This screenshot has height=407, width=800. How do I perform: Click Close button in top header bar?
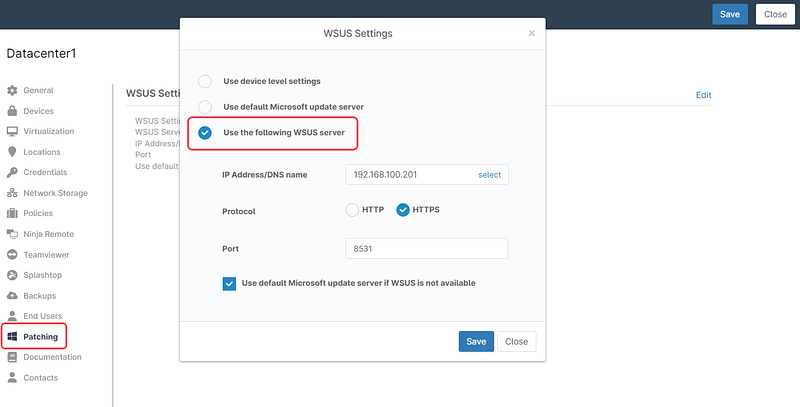click(775, 14)
